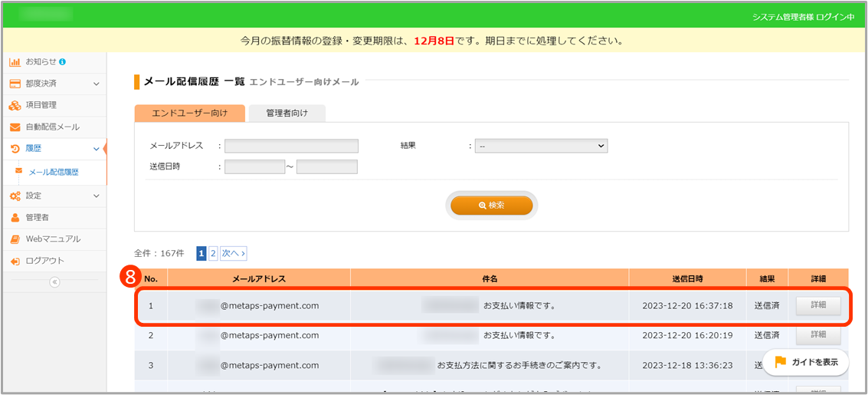Click the ログアウト exit icon
Viewport: 868px width, 395px height.
point(15,261)
